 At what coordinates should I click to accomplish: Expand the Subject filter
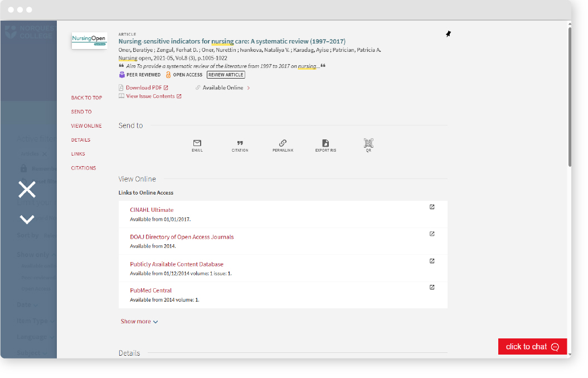[32, 353]
